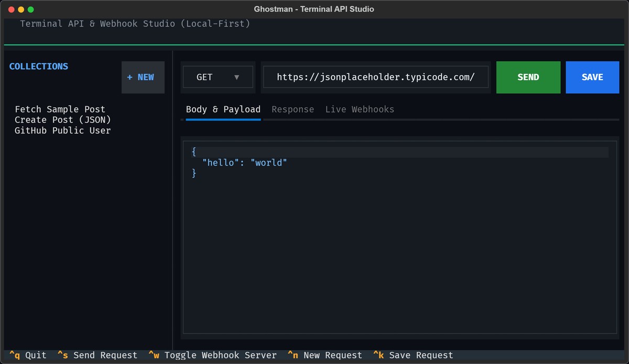Viewport: 629px width, 364px height.
Task: Click ^s Send Request in footer
Action: click(x=97, y=355)
